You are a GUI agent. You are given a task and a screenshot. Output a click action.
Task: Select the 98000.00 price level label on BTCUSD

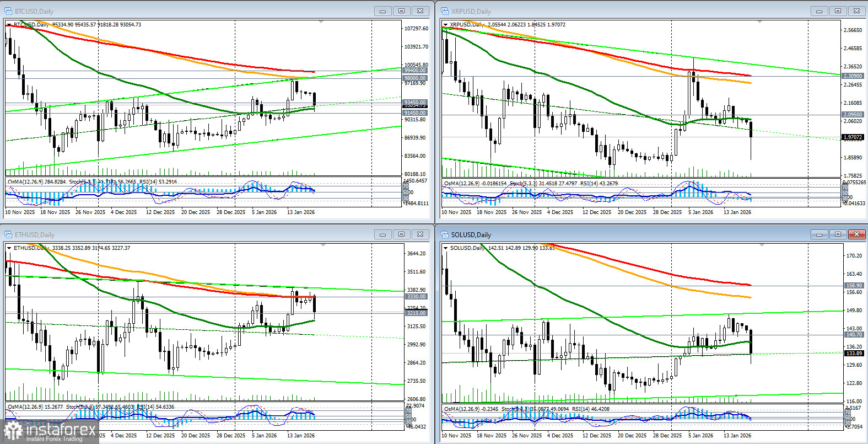point(415,78)
